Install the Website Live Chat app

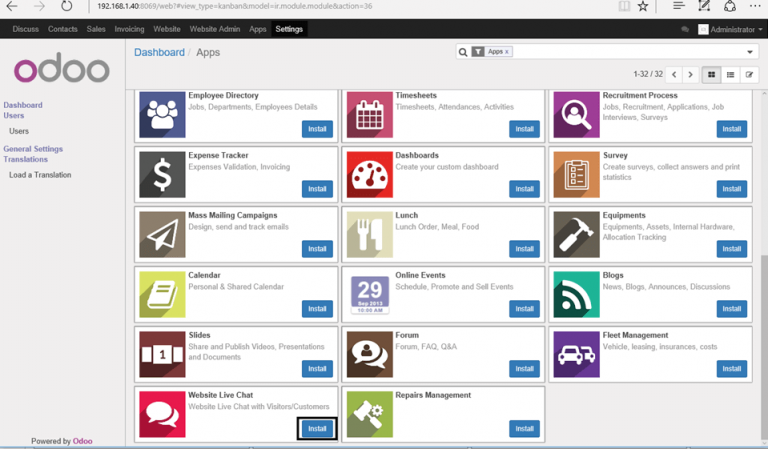(x=317, y=428)
